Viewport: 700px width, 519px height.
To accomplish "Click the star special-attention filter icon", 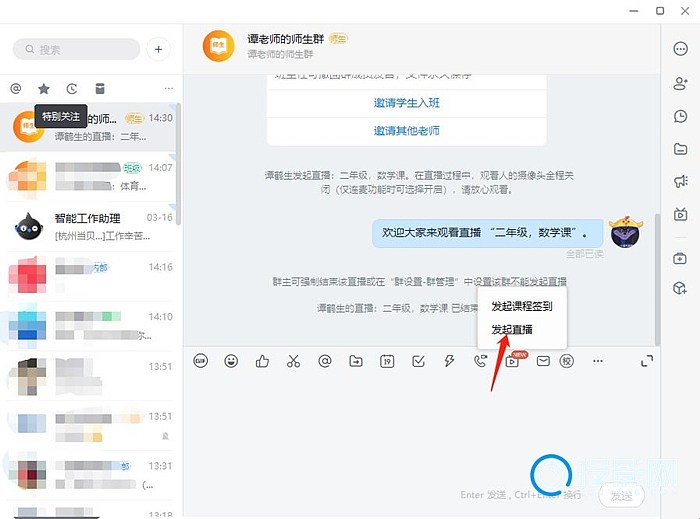I will pos(43,89).
